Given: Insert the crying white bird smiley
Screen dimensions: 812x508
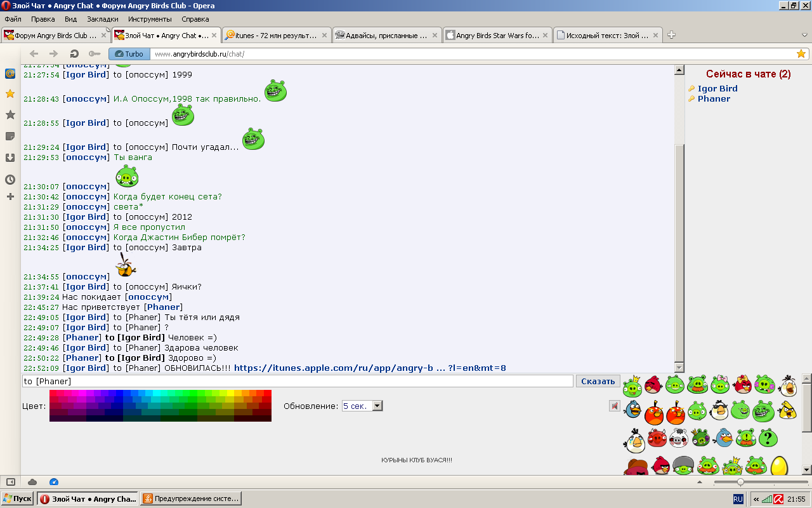Looking at the screenshot, I should click(635, 441).
